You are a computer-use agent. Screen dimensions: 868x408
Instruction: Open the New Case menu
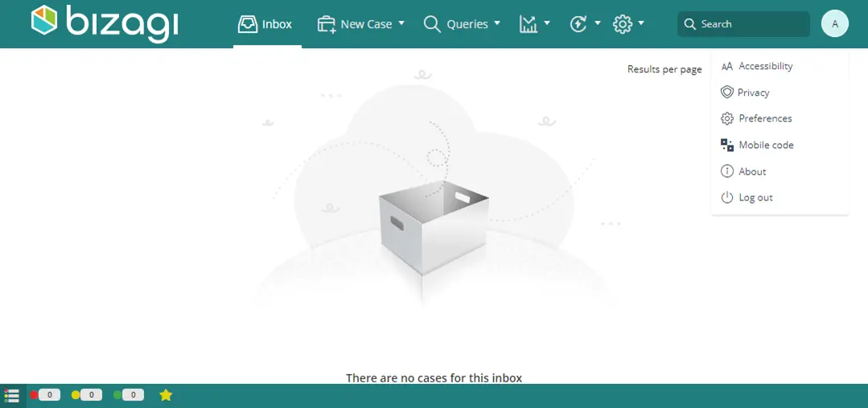[x=360, y=24]
